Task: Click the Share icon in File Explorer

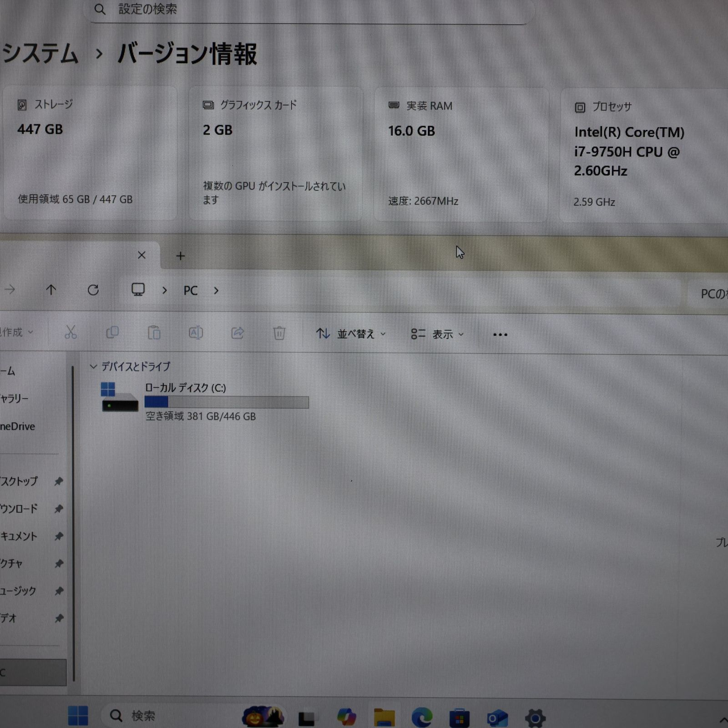Action: 237,333
